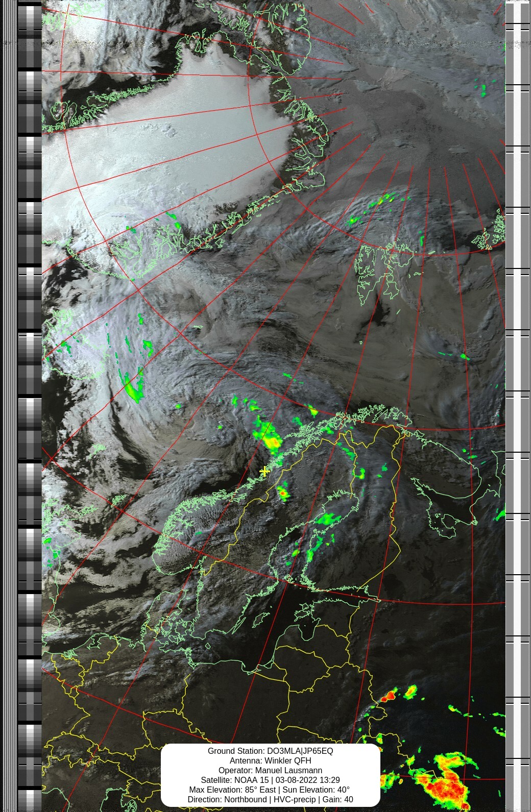Click the yellow ground station cross marker

pos(264,472)
